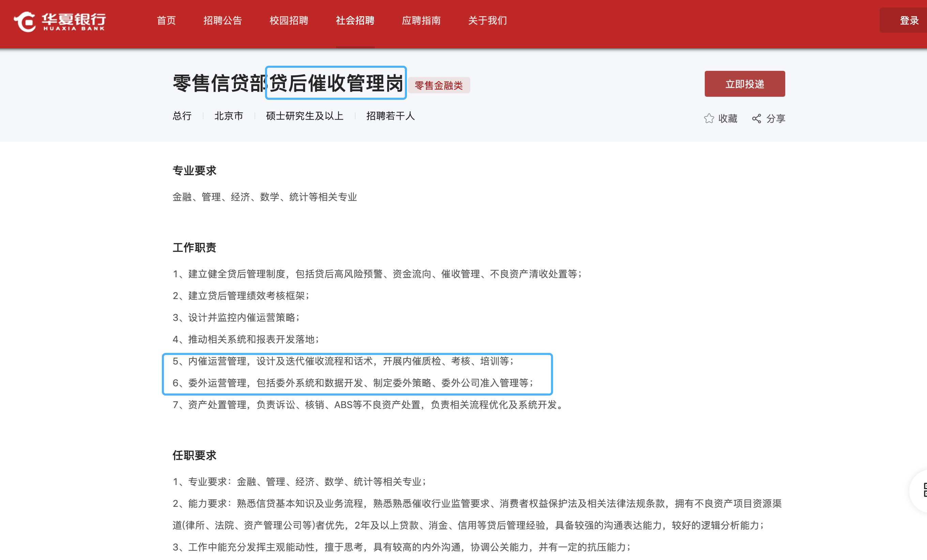The height and width of the screenshot is (560, 927).
Task: Click the 收藏 favorite link
Action: click(x=728, y=118)
